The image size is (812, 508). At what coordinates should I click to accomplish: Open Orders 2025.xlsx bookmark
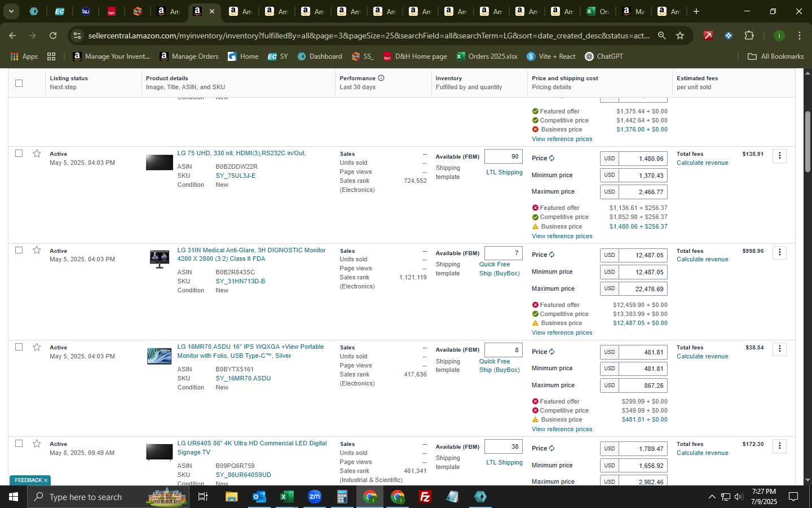(487, 56)
